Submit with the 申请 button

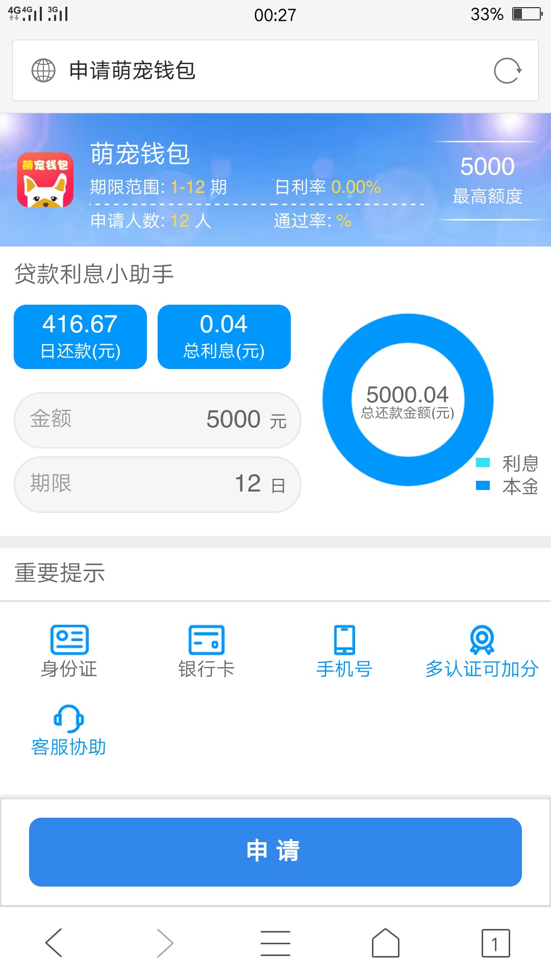click(275, 852)
